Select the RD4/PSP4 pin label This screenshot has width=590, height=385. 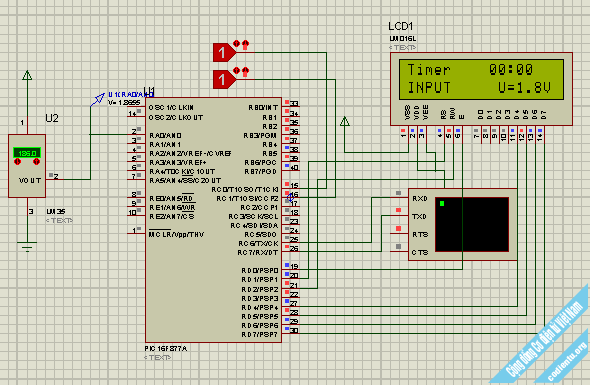pos(260,307)
